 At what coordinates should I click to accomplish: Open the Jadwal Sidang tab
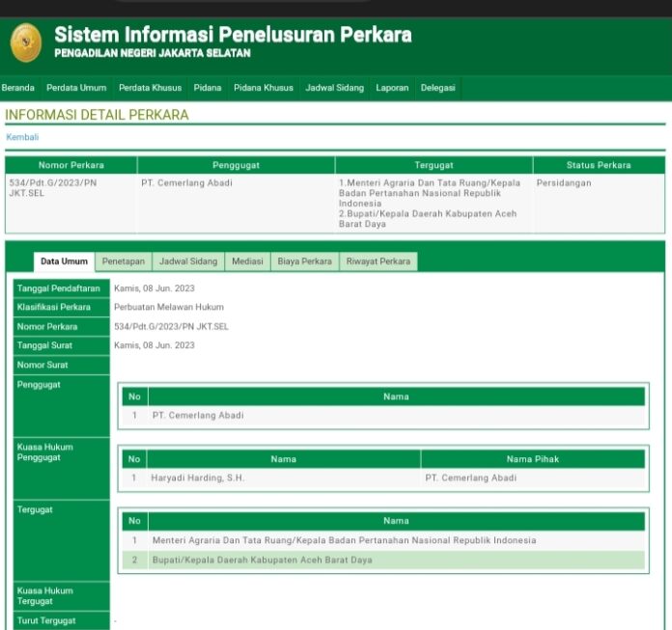(188, 261)
